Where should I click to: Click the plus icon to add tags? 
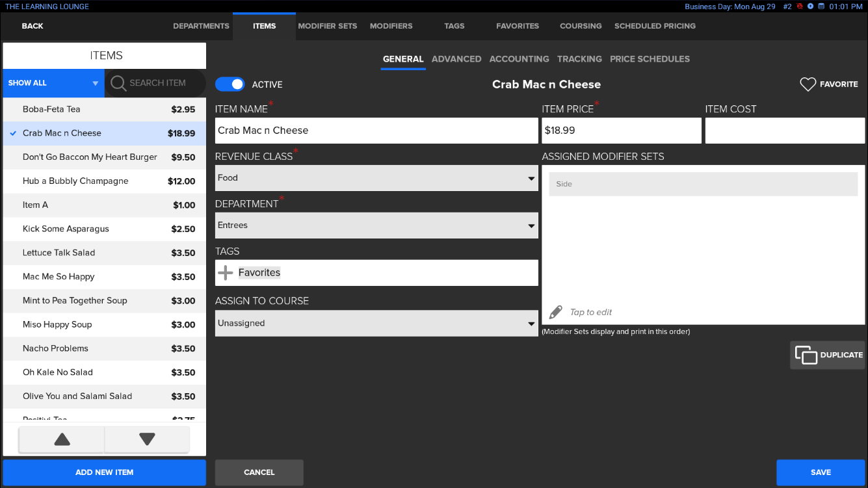226,273
